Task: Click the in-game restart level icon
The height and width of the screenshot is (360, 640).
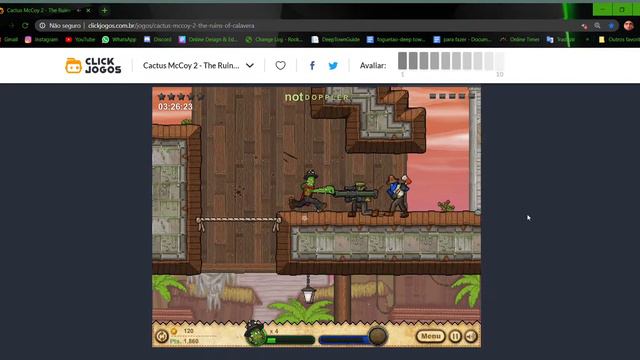Action: tap(162, 336)
